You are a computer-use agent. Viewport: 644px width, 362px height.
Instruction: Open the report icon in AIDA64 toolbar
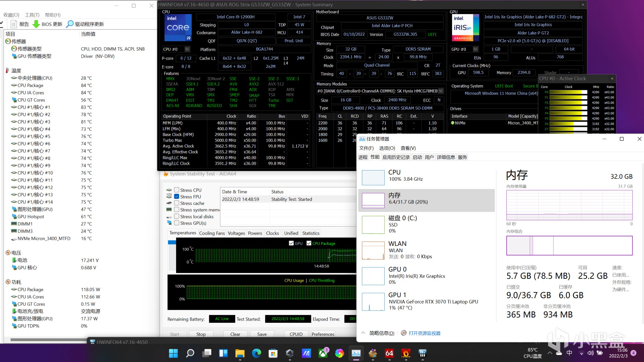(x=14, y=24)
